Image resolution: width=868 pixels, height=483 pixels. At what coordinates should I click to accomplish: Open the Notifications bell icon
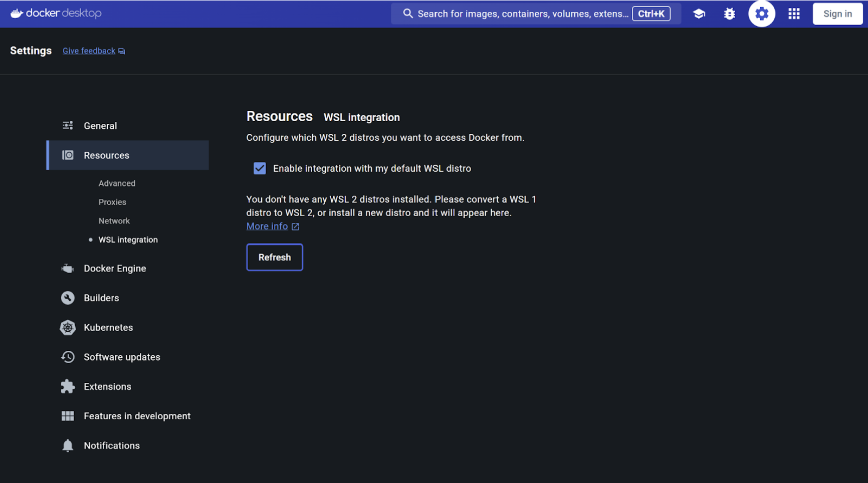[68, 445]
